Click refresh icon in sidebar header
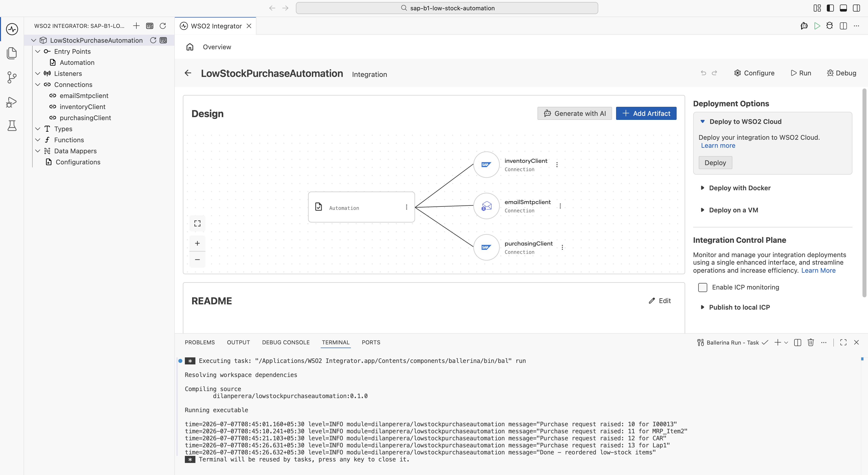 pyautogui.click(x=163, y=26)
